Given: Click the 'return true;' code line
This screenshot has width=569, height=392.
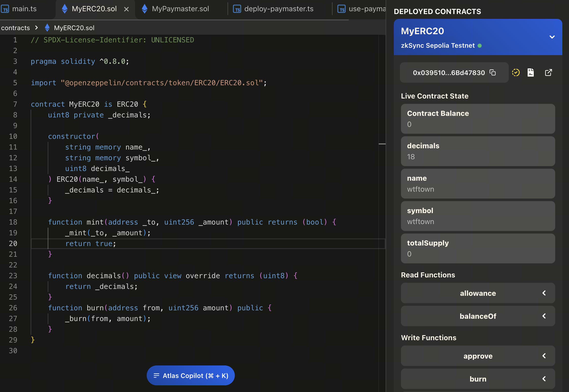Looking at the screenshot, I should [x=91, y=243].
